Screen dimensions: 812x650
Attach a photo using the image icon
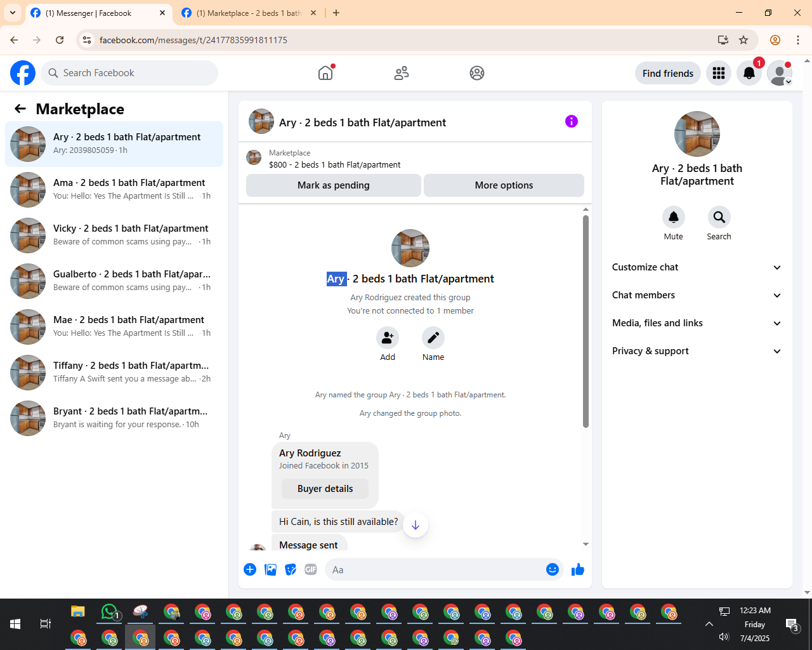pos(270,569)
